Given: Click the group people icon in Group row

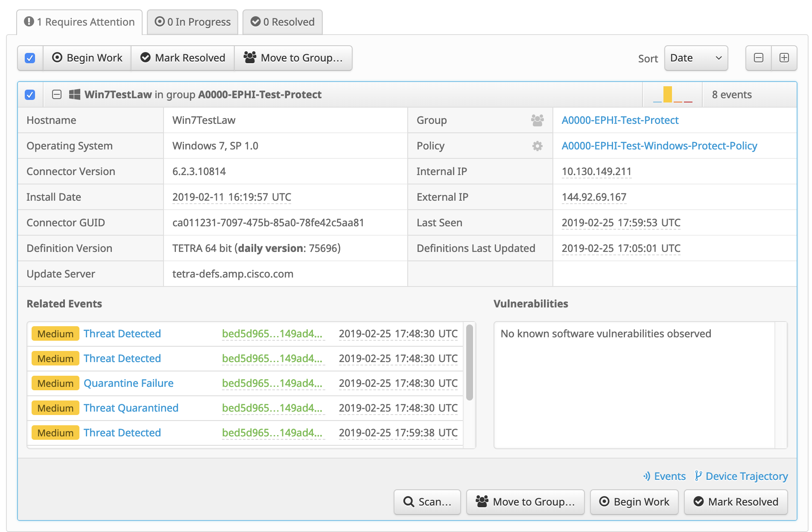Looking at the screenshot, I should (x=537, y=120).
